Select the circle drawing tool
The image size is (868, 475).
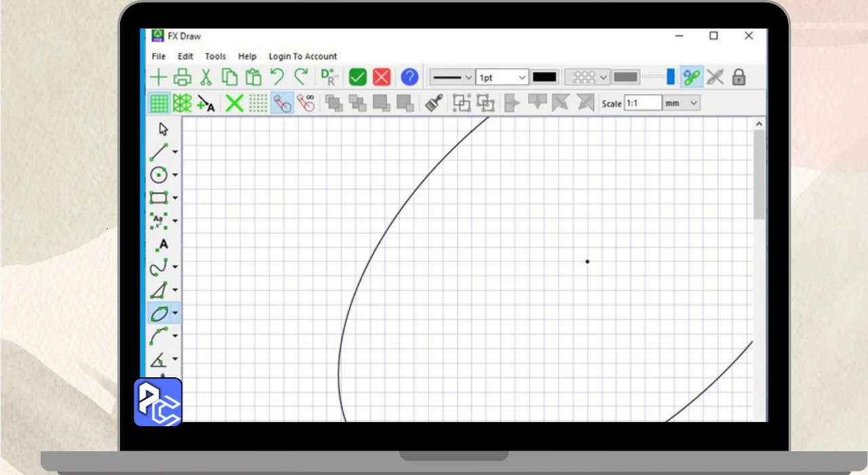(x=159, y=175)
